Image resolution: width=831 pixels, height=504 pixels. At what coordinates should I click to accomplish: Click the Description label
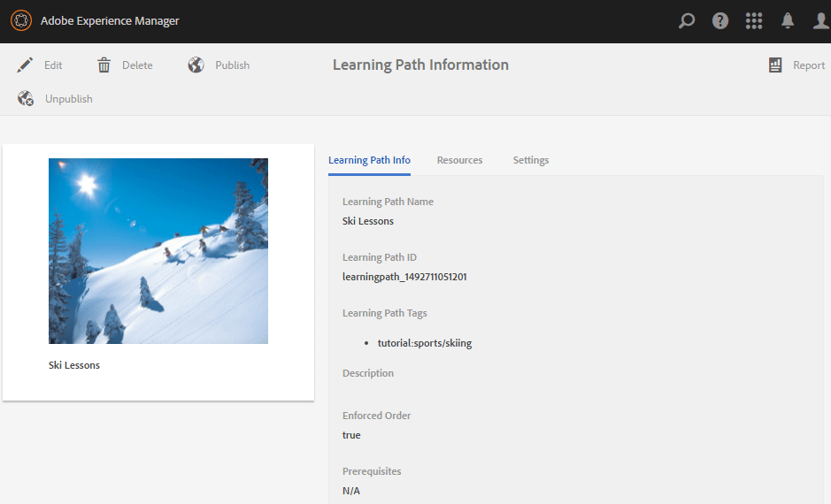click(368, 373)
